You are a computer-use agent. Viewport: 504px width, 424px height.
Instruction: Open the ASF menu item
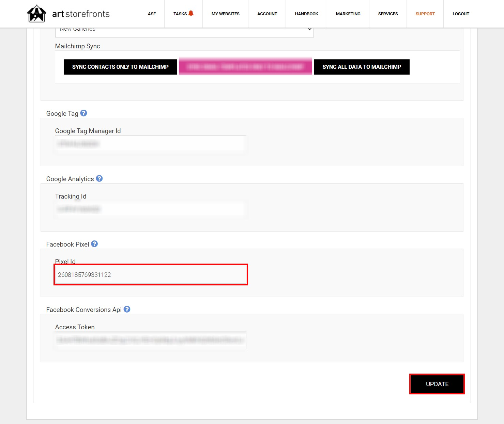152,14
